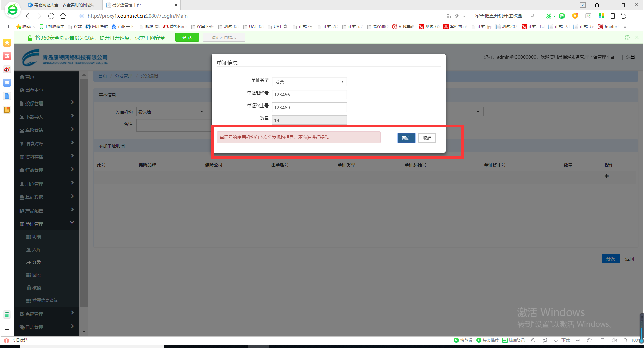
Task: Open the favorites star in left sidebar
Action: 7,43
